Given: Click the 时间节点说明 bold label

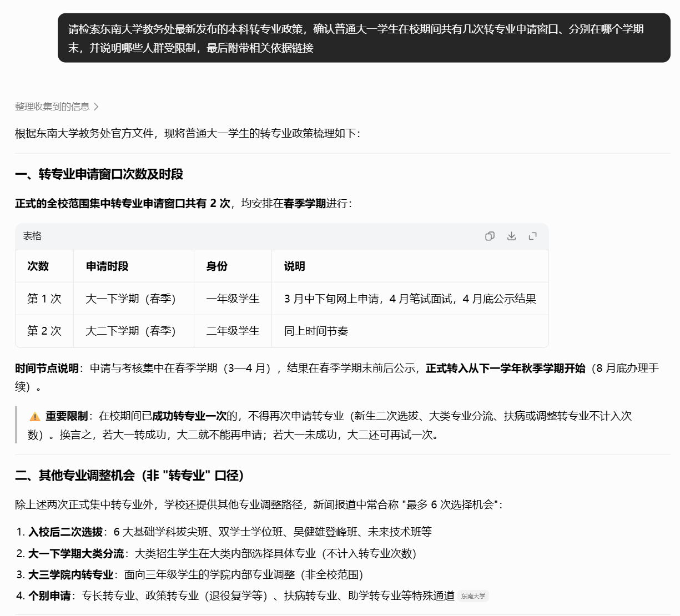Looking at the screenshot, I should pos(47,368).
